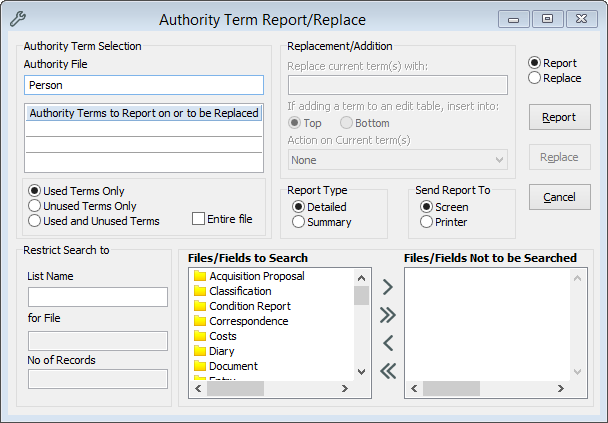608x423 pixels.
Task: Click the Diary folder icon
Action: [x=200, y=351]
